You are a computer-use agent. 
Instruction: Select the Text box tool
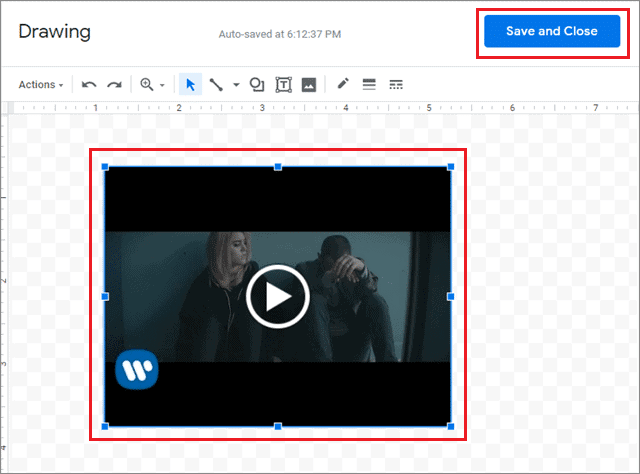point(283,85)
